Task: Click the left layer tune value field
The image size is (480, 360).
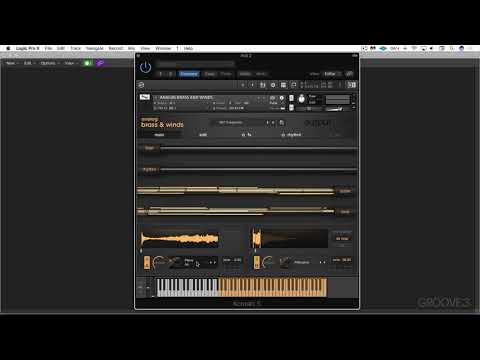Action: coord(232,260)
